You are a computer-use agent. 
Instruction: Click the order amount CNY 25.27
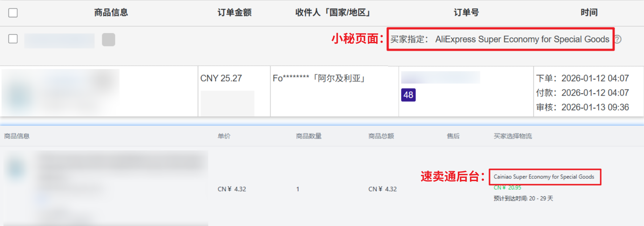pyautogui.click(x=221, y=78)
